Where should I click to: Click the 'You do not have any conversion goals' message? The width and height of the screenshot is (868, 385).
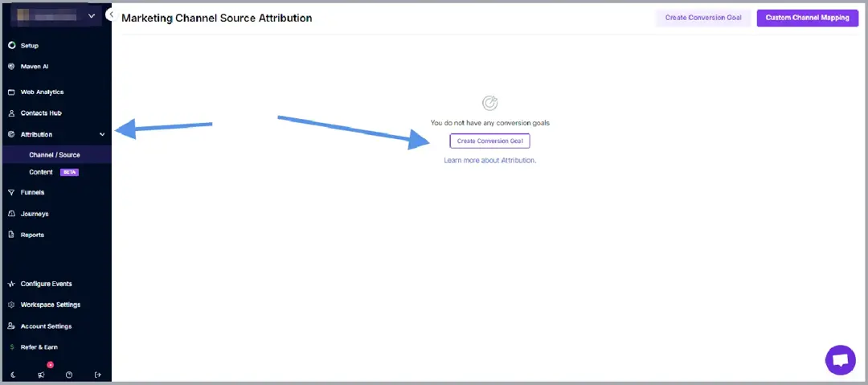490,123
